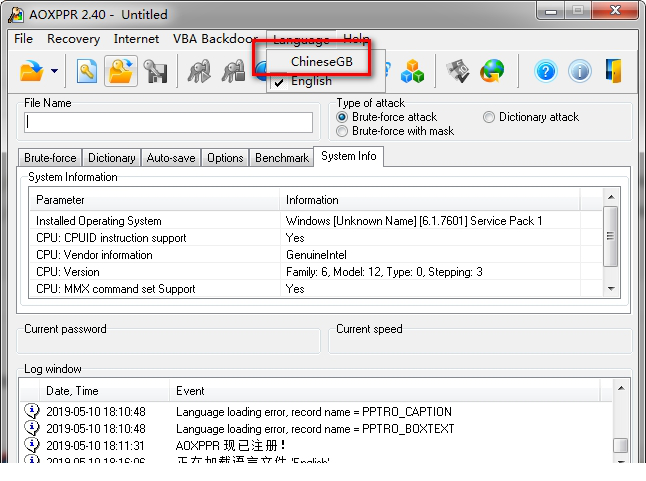
Task: Open the Recovery menu
Action: click(x=73, y=39)
